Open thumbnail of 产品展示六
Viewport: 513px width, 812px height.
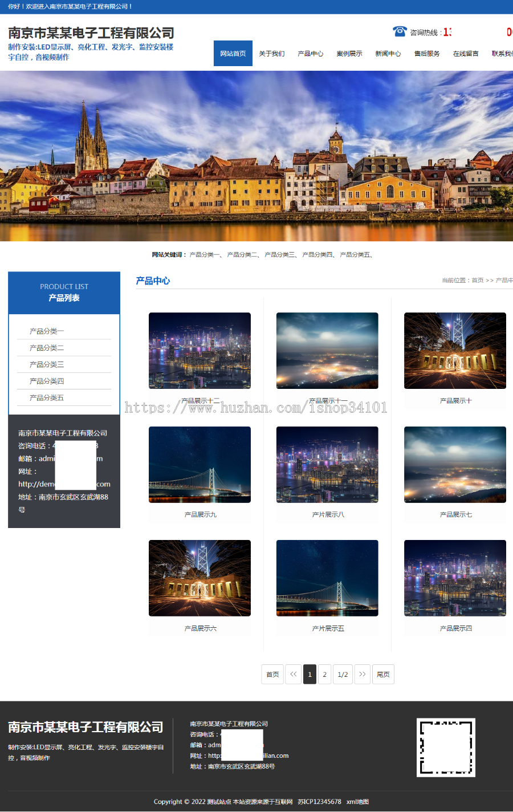pyautogui.click(x=199, y=578)
